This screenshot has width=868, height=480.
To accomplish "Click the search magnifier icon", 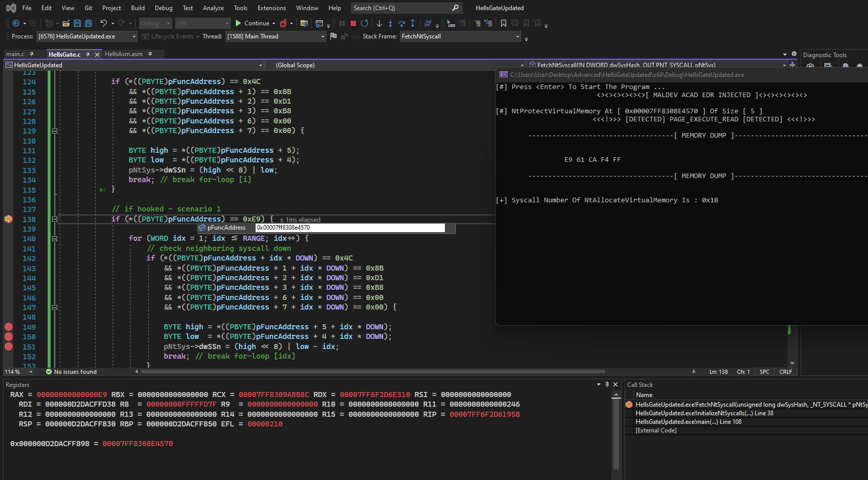I will click(x=455, y=8).
